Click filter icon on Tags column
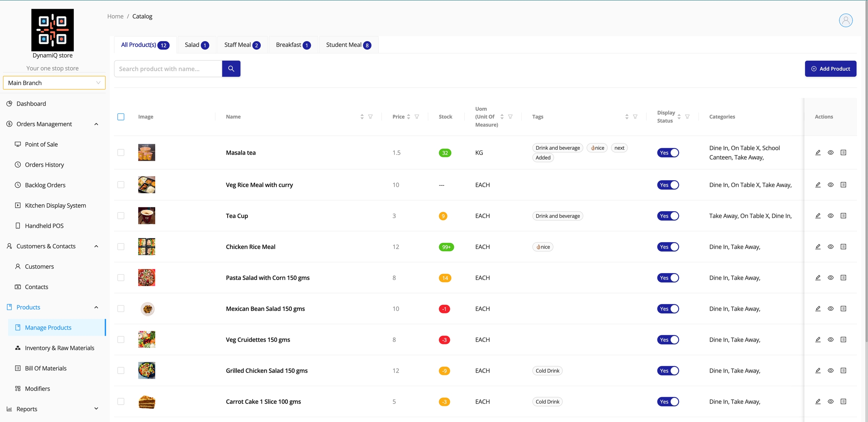 click(635, 117)
